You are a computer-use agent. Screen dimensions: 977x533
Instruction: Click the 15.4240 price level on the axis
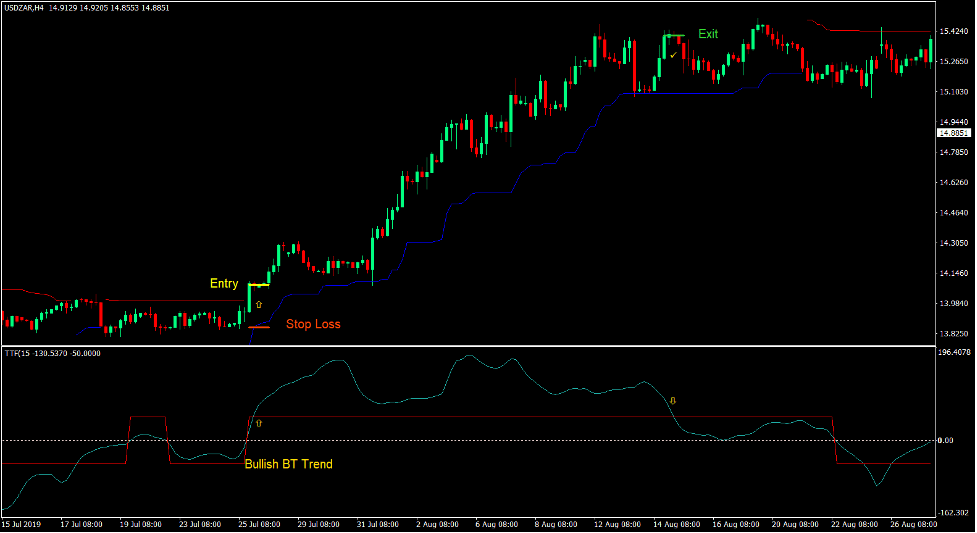953,31
